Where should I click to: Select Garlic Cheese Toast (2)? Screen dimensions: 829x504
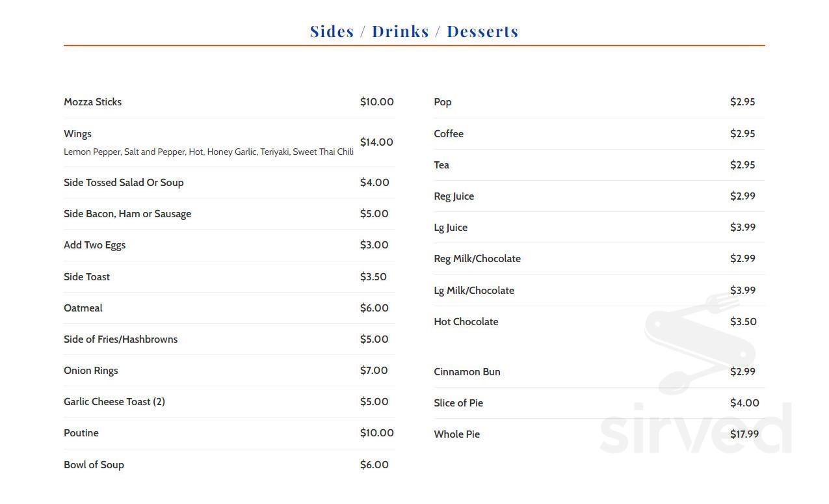click(x=114, y=401)
